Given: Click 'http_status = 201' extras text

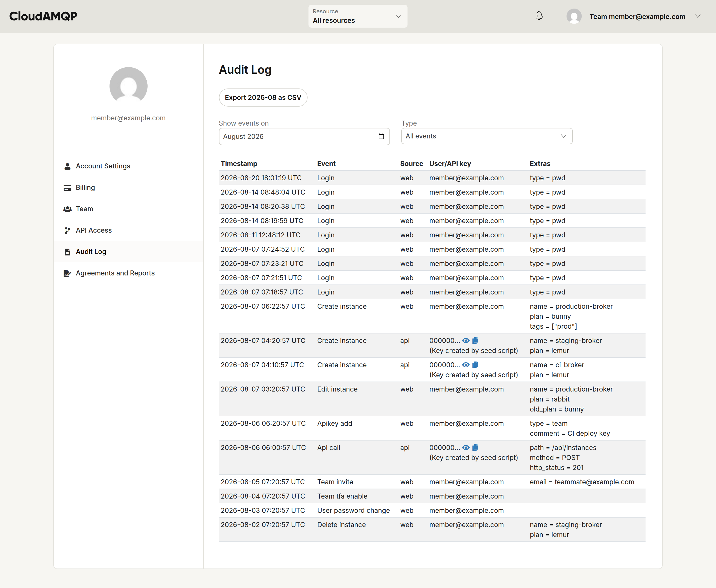Looking at the screenshot, I should pos(556,467).
